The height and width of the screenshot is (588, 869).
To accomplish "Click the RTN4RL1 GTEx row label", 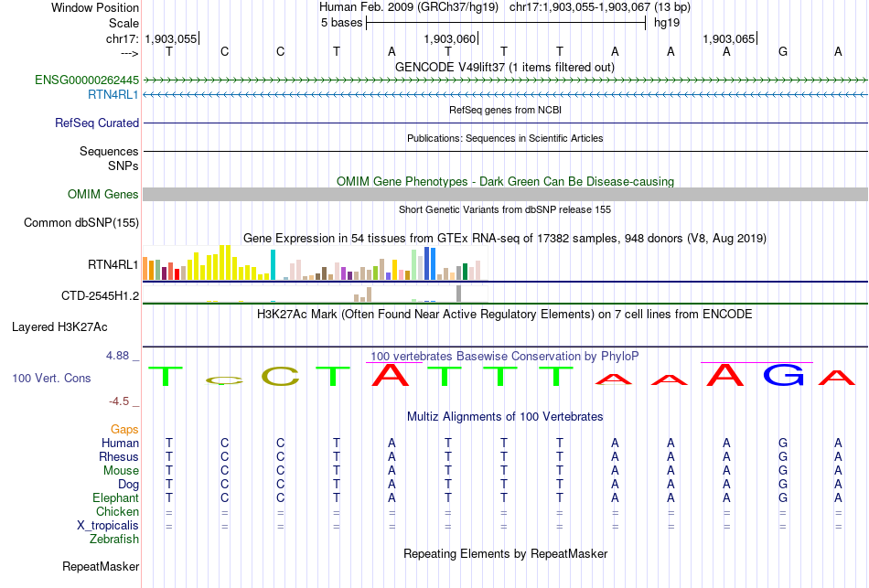I will pos(113,265).
